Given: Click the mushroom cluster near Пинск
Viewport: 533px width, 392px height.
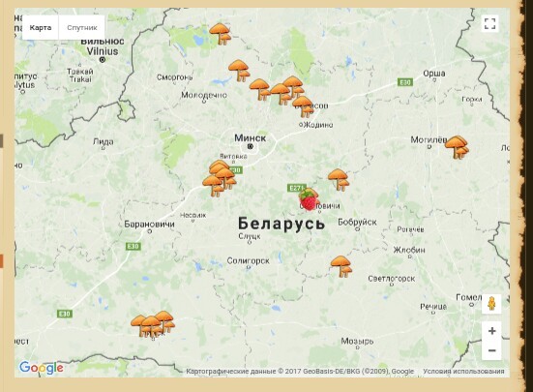Looking at the screenshot, I should click(153, 323).
